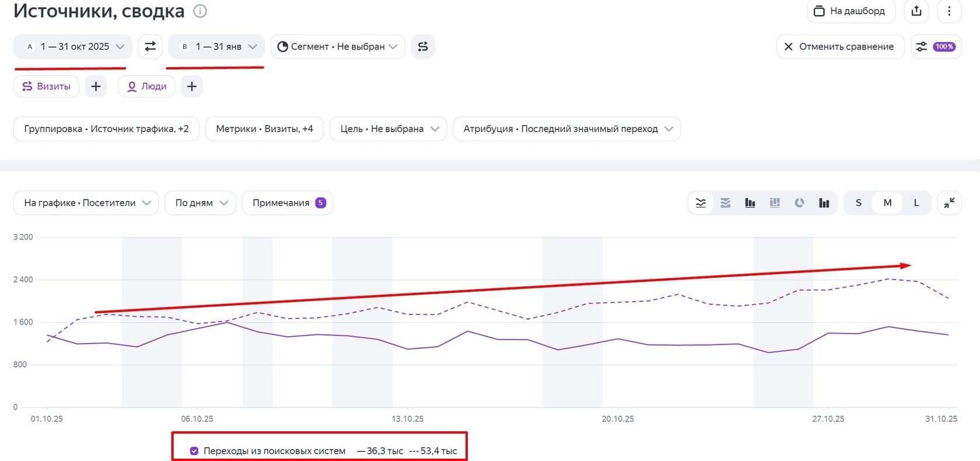Open the share/export icon

pyautogui.click(x=916, y=11)
